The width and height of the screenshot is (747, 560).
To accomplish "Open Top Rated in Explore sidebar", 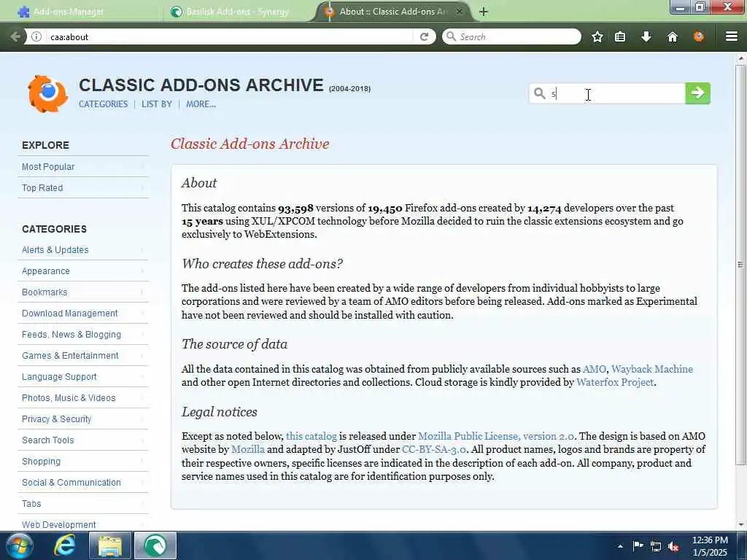I will (x=83, y=187).
